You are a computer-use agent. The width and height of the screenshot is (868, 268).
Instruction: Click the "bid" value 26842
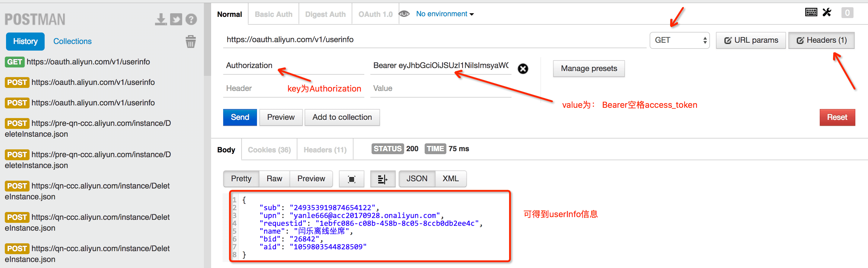coord(304,239)
